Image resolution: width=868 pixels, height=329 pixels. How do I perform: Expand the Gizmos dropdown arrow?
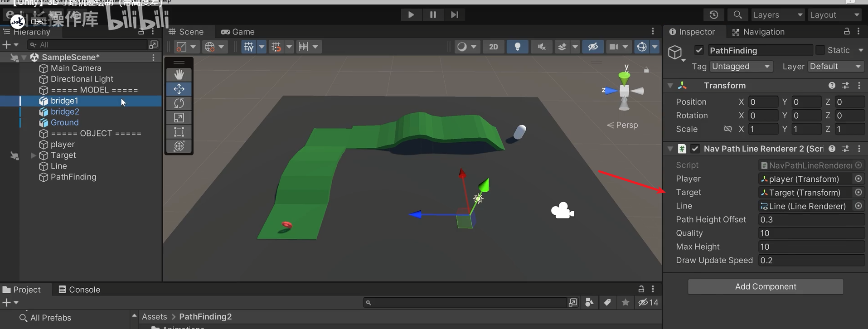pos(655,47)
